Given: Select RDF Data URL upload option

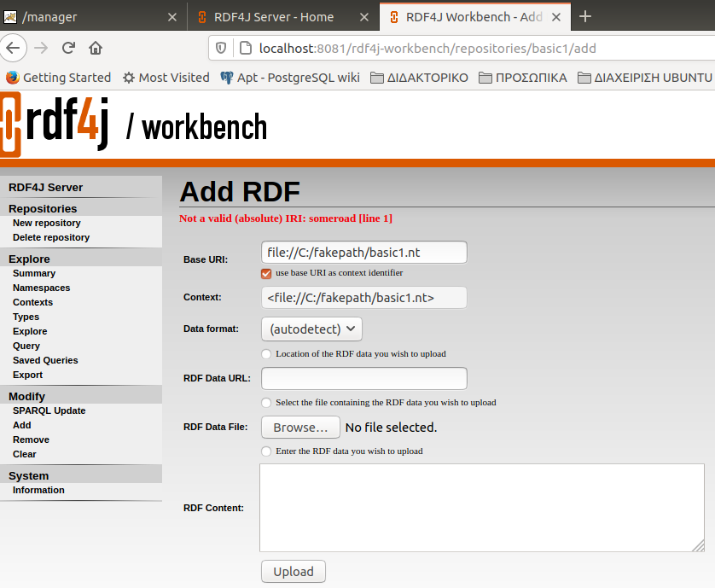Looking at the screenshot, I should coord(265,353).
